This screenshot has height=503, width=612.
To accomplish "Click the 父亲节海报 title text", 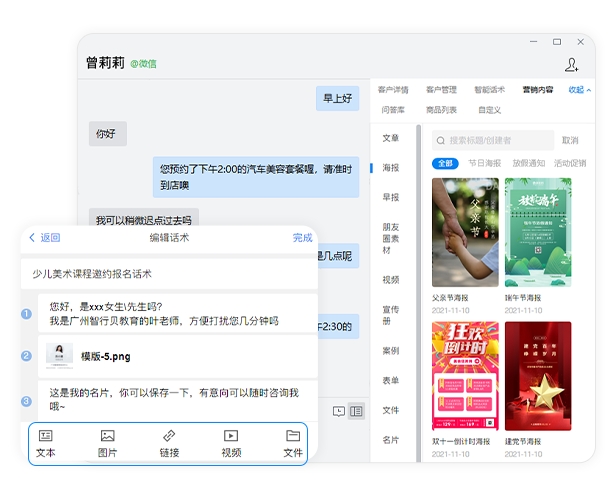I will click(450, 298).
